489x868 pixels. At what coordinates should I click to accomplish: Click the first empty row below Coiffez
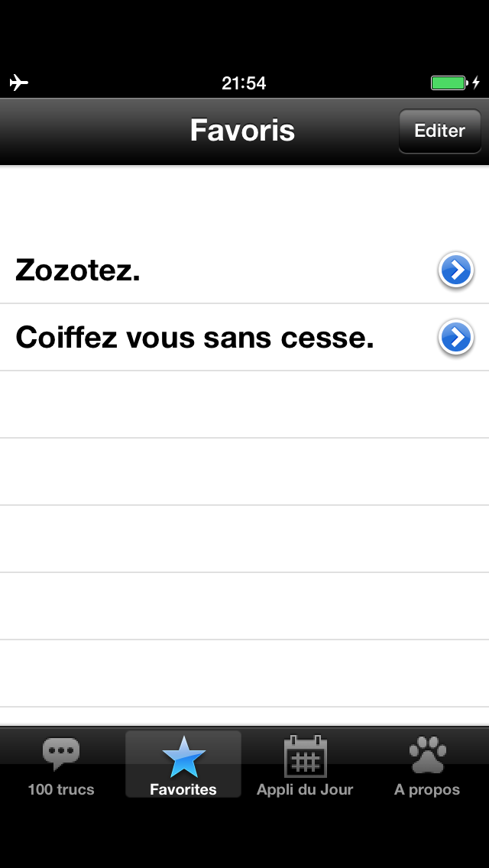tap(244, 404)
